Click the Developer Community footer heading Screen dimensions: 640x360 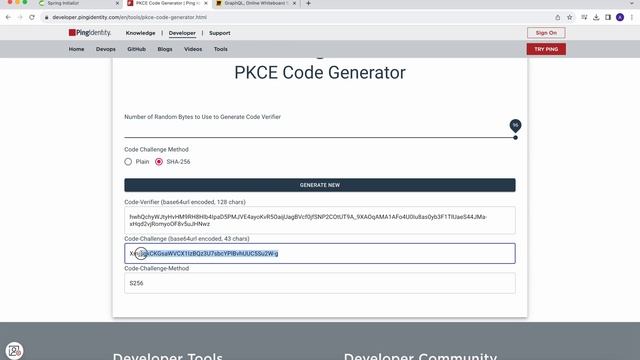pyautogui.click(x=420, y=356)
